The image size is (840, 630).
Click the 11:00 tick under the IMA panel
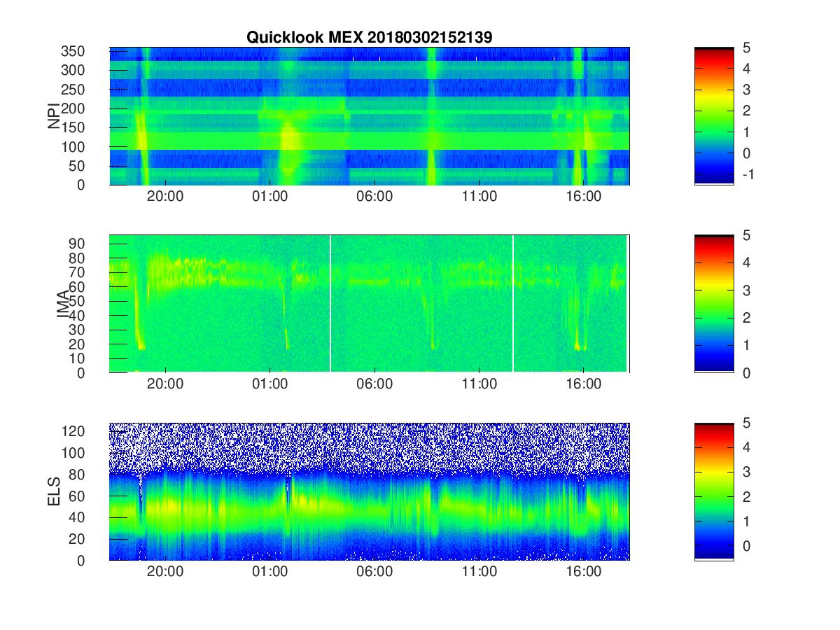(479, 384)
